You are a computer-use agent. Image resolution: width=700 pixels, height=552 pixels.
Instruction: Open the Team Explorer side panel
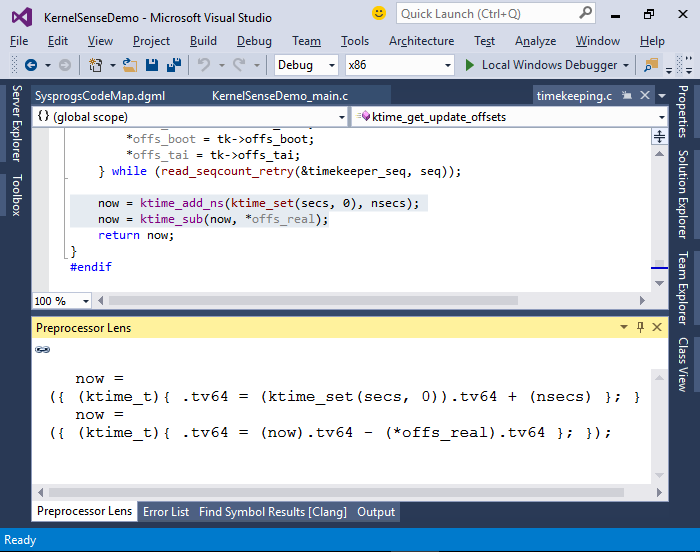683,288
